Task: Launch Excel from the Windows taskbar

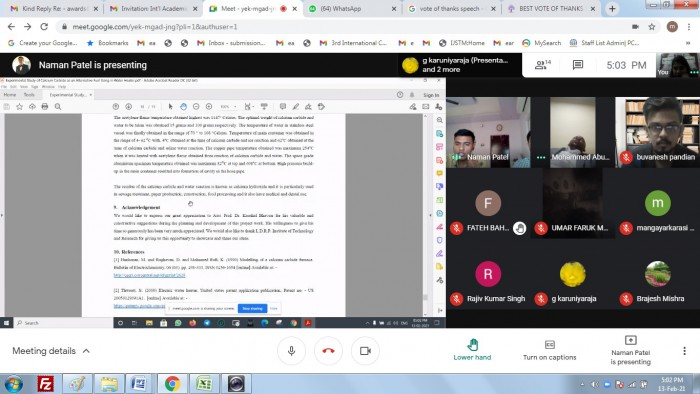Action: 204,384
